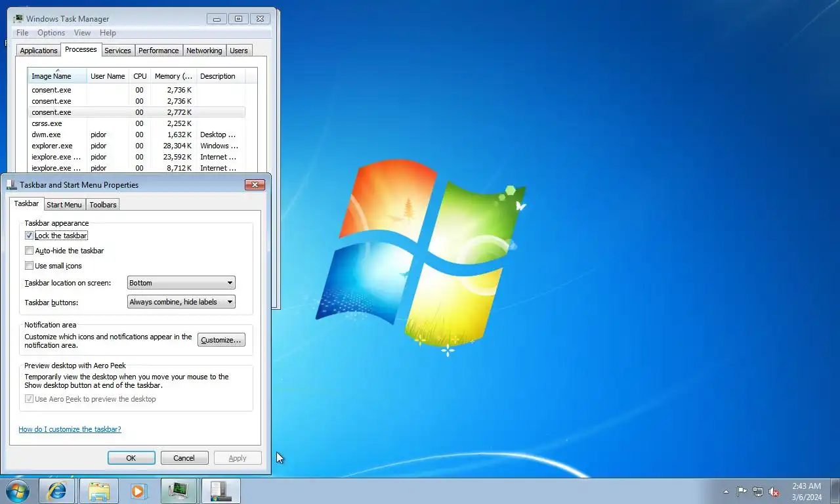Click the network tray icon
This screenshot has height=504, width=840.
[x=758, y=492]
